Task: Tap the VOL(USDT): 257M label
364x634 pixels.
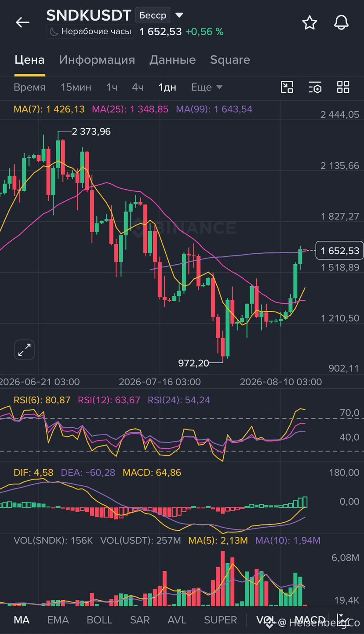Action: [x=141, y=540]
